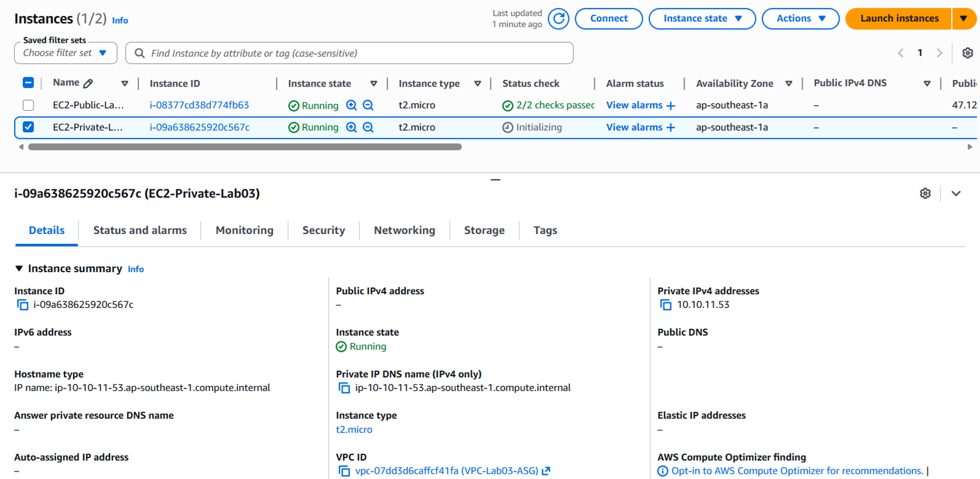Viewport: 980px width, 479px height.
Task: Uncheck the EC2-Private-Lab instance row
Action: coord(28,127)
